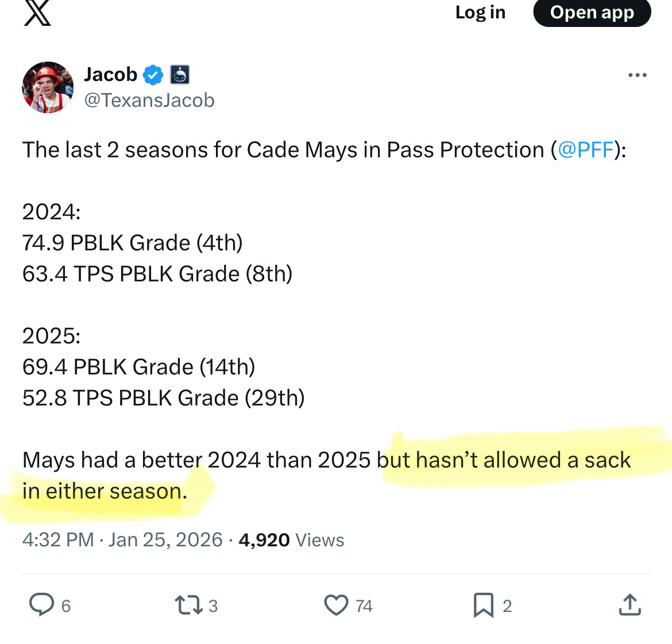View the 4,920 Views analytics
Screen dimensions: 672x644
tap(291, 540)
